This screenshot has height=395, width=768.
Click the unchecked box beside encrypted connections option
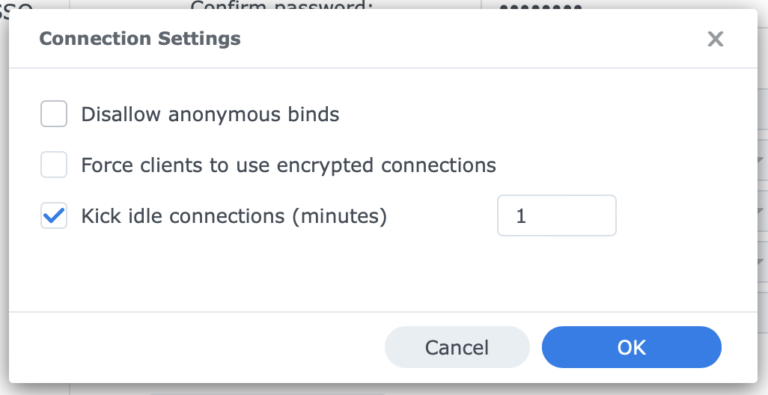coord(54,165)
